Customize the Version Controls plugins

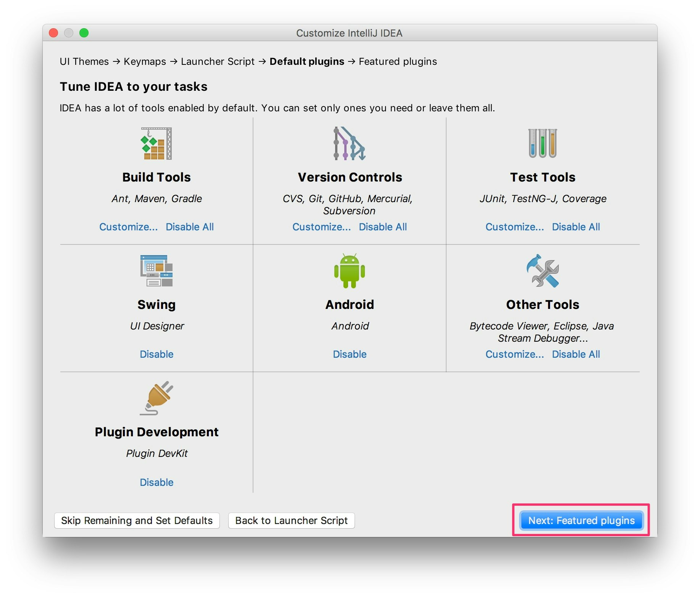pyautogui.click(x=322, y=227)
